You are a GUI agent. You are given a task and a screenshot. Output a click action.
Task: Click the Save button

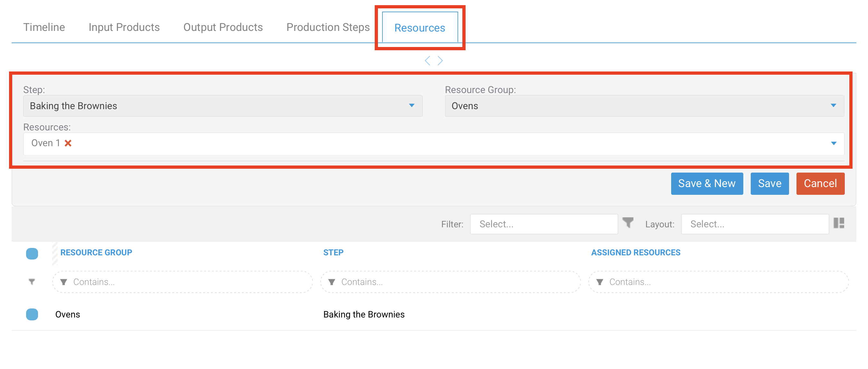pyautogui.click(x=769, y=184)
